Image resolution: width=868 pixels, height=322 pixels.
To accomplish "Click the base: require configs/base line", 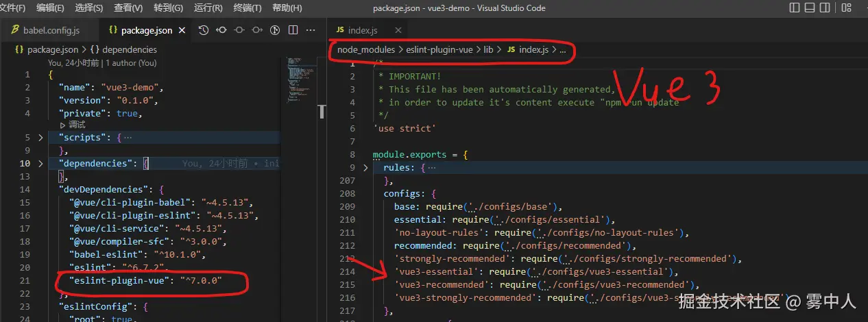I will coord(479,207).
